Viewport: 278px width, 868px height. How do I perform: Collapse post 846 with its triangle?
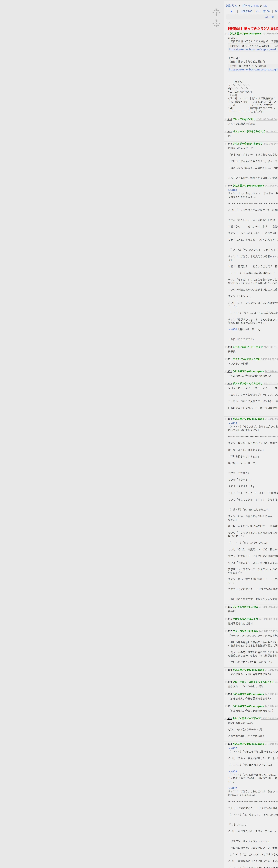pyautogui.click(x=226, y=120)
